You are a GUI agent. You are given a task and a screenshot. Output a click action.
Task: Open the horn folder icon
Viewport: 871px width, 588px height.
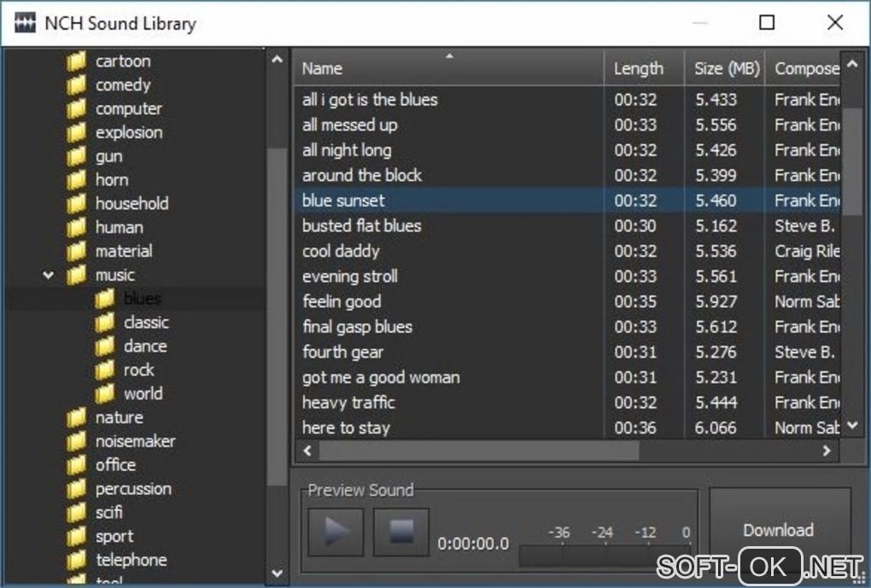(x=77, y=180)
